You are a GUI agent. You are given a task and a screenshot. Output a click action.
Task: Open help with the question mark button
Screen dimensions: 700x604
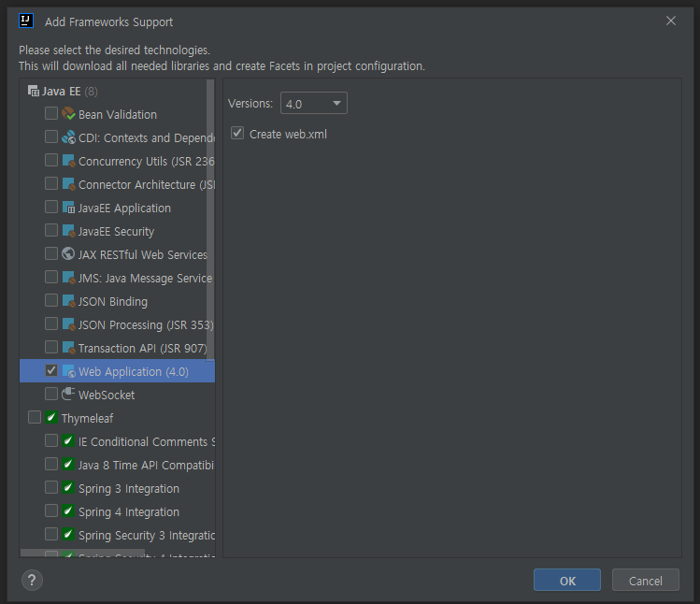click(x=32, y=581)
